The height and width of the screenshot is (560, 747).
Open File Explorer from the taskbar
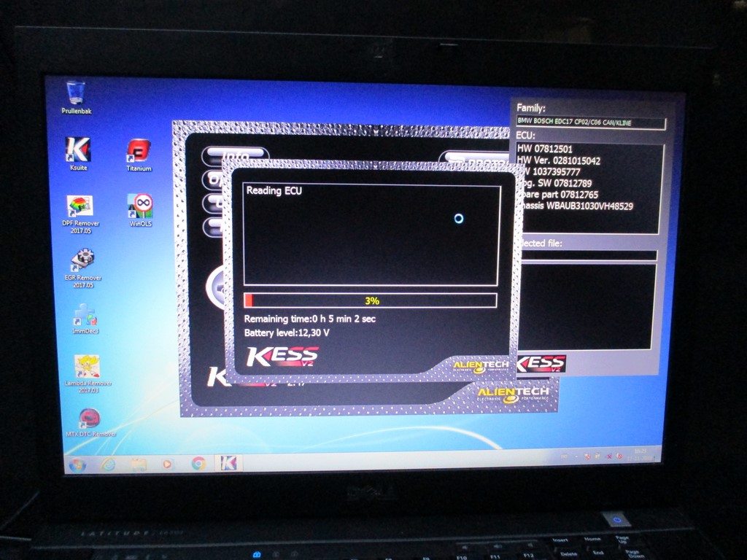139,464
